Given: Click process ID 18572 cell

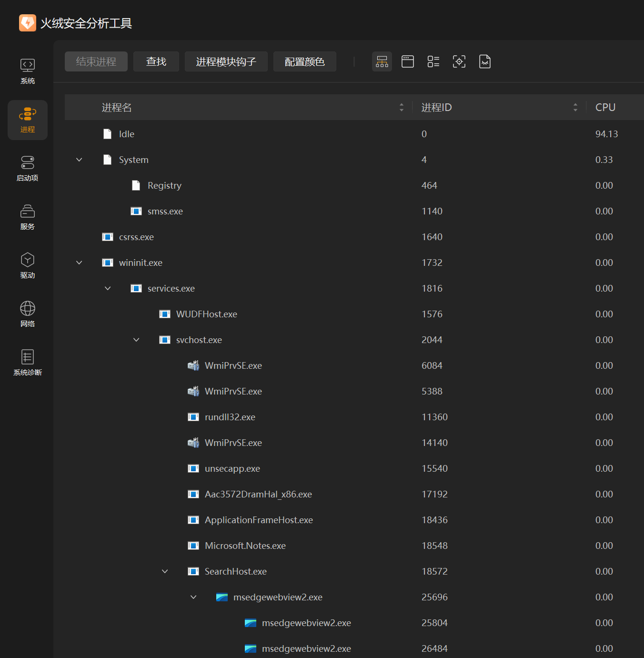Looking at the screenshot, I should coord(434,571).
